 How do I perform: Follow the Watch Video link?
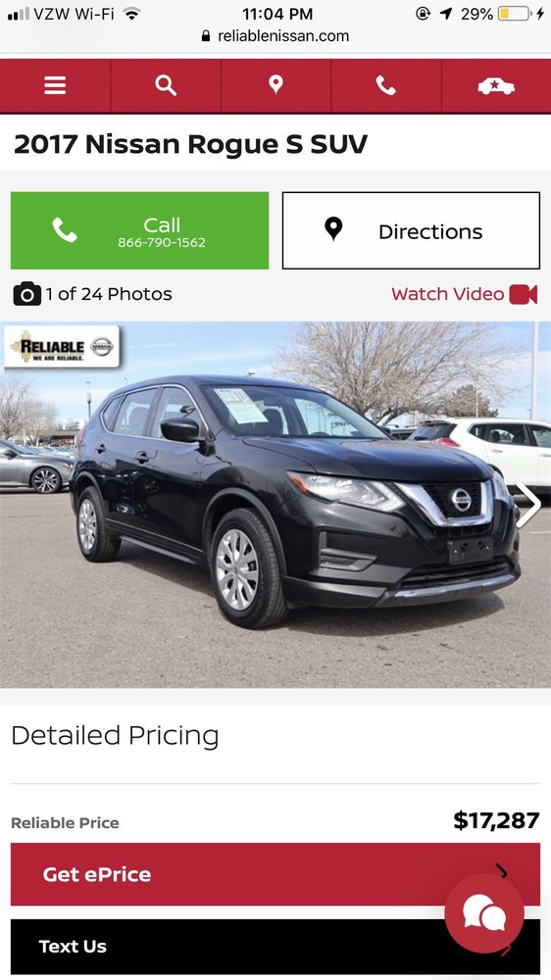point(448,294)
